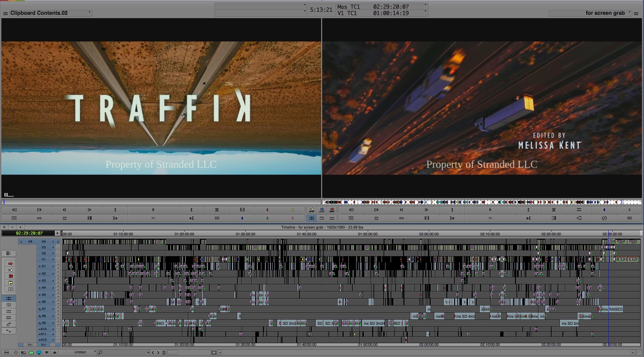Toggle the V3 record track selector
Screen dimensions: 644x357
[43, 247]
